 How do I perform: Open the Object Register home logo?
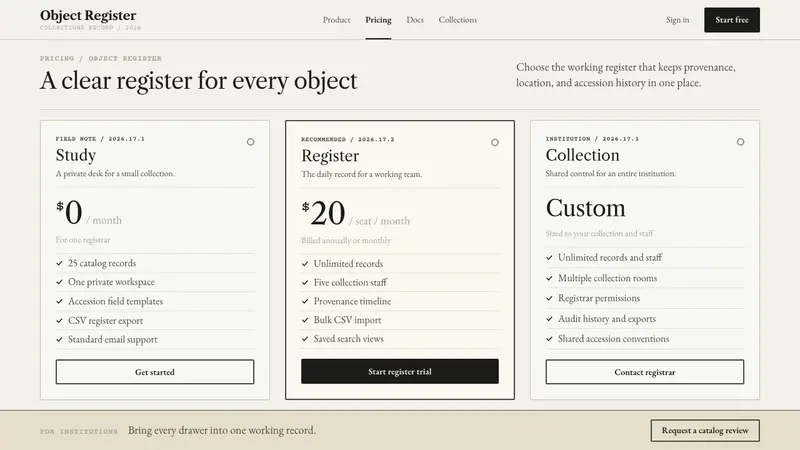click(90, 19)
